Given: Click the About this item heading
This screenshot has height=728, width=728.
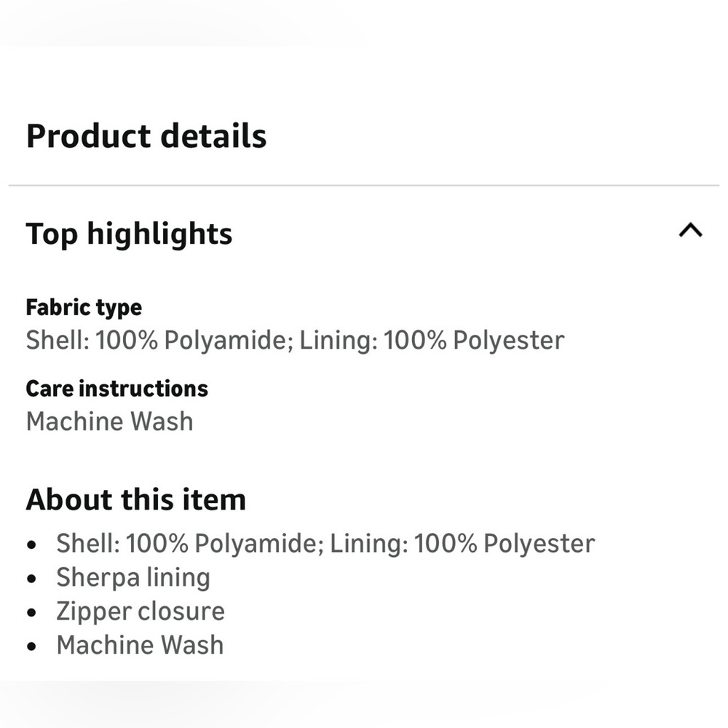Looking at the screenshot, I should pos(135,499).
